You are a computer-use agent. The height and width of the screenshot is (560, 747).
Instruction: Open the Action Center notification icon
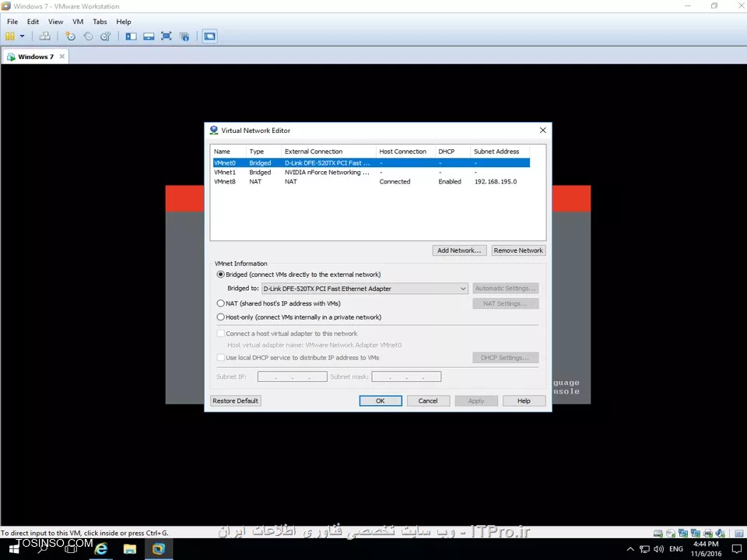(737, 549)
